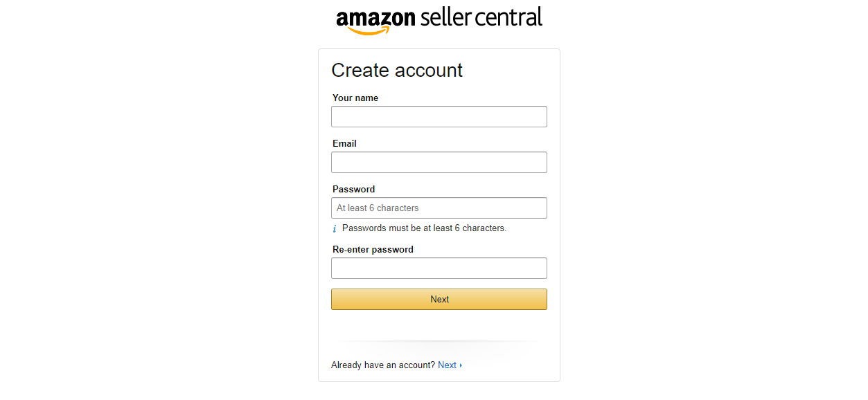Click the Re-enter password field
The width and height of the screenshot is (868, 400).
(439, 268)
